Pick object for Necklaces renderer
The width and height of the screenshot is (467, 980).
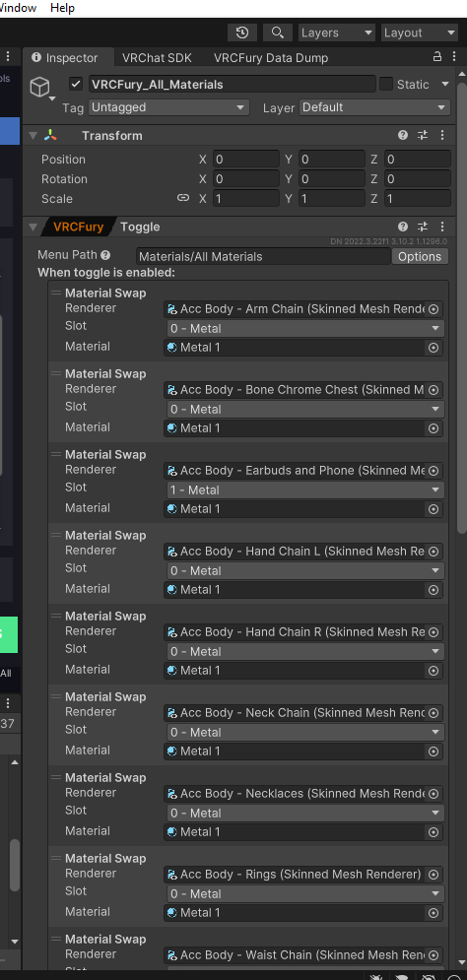434,793
